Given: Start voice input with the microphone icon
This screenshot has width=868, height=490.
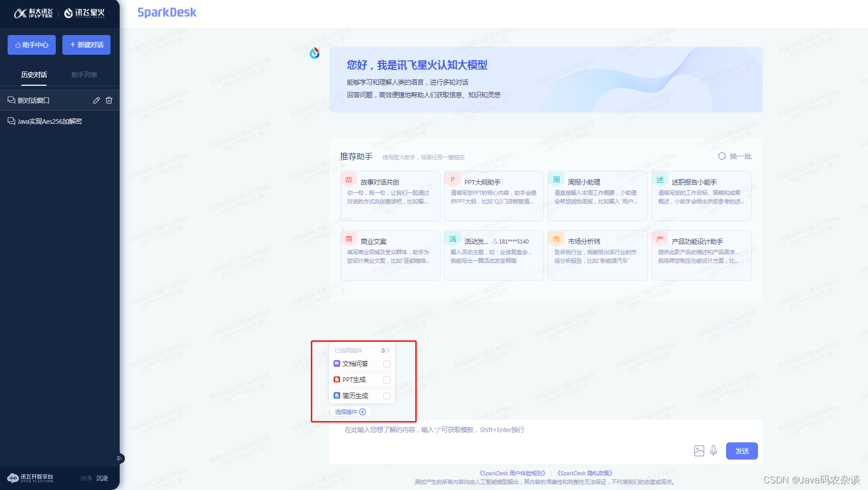Looking at the screenshot, I should tap(714, 451).
